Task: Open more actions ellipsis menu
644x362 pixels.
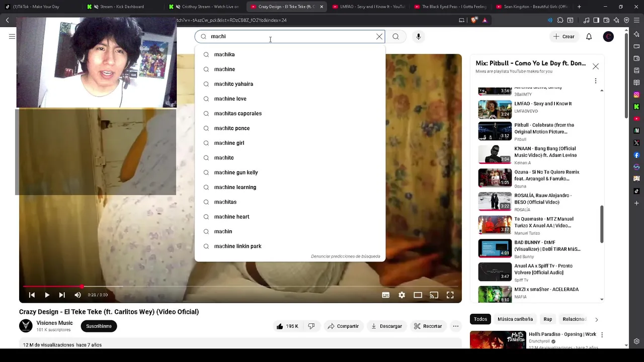Action: 456,326
